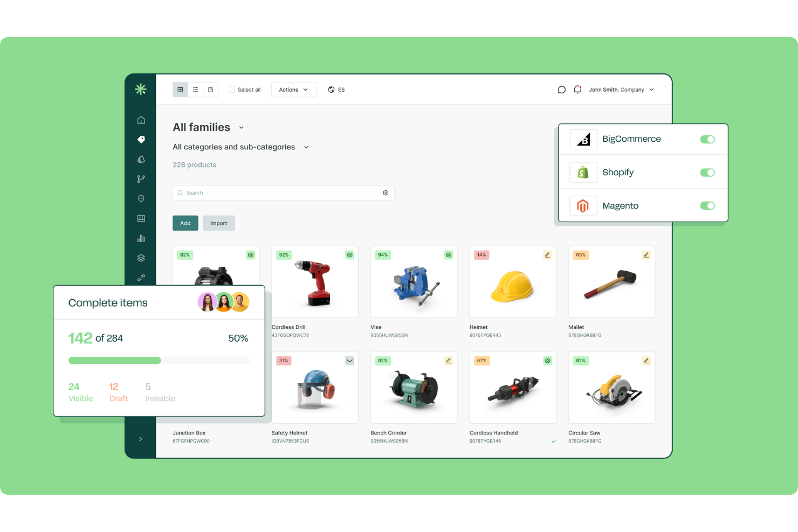Open the connection nodes icon in sidebar
Viewport: 798px width, 532px height.
pyautogui.click(x=141, y=278)
